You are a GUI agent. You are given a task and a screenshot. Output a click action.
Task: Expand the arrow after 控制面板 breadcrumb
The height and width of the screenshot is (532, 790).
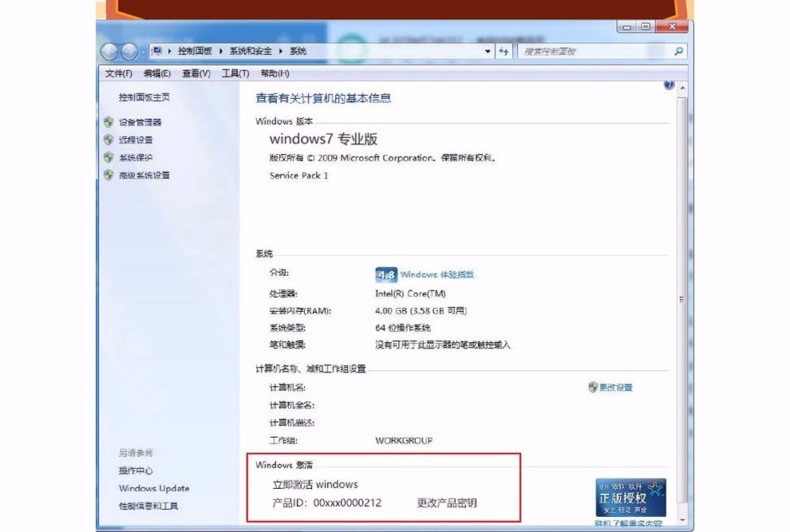[221, 51]
